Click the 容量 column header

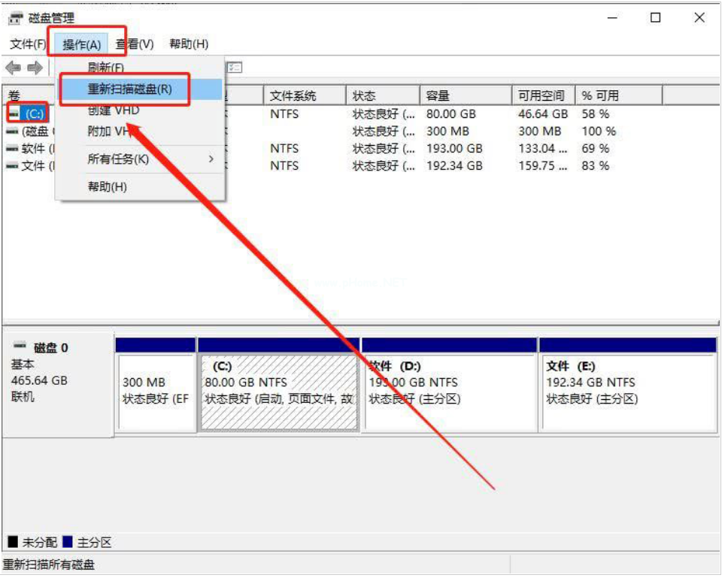[437, 95]
